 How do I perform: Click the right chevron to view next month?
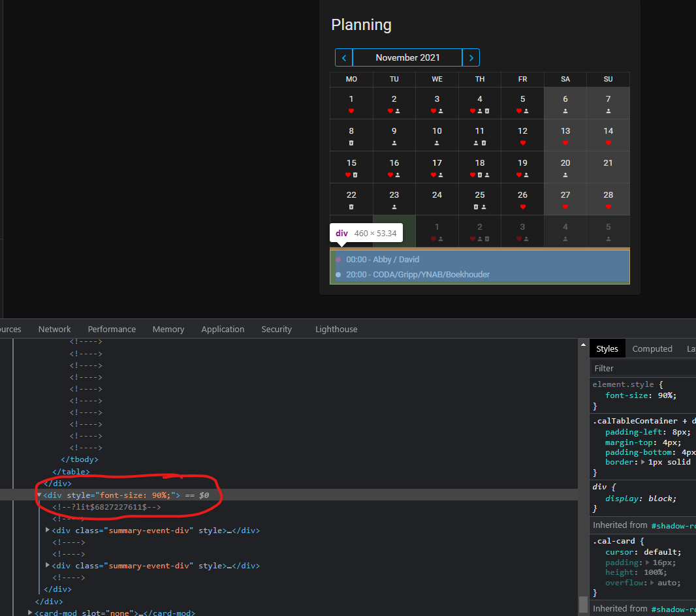click(471, 57)
